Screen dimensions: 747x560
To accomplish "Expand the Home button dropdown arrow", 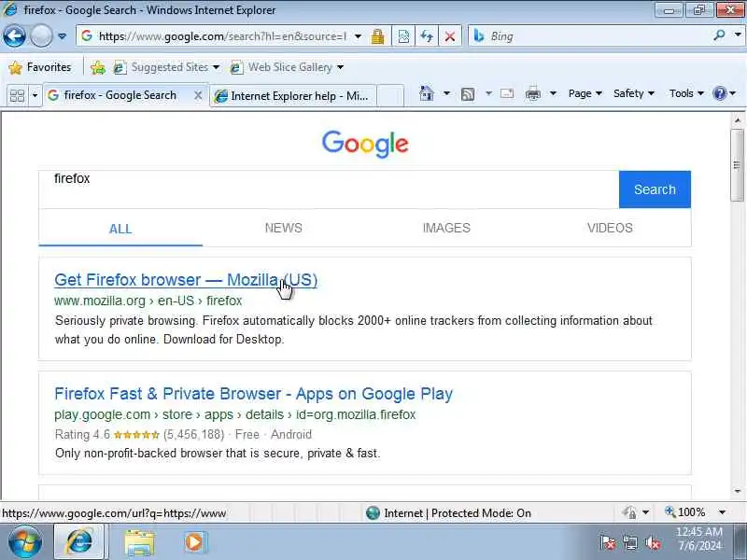I will coord(446,93).
